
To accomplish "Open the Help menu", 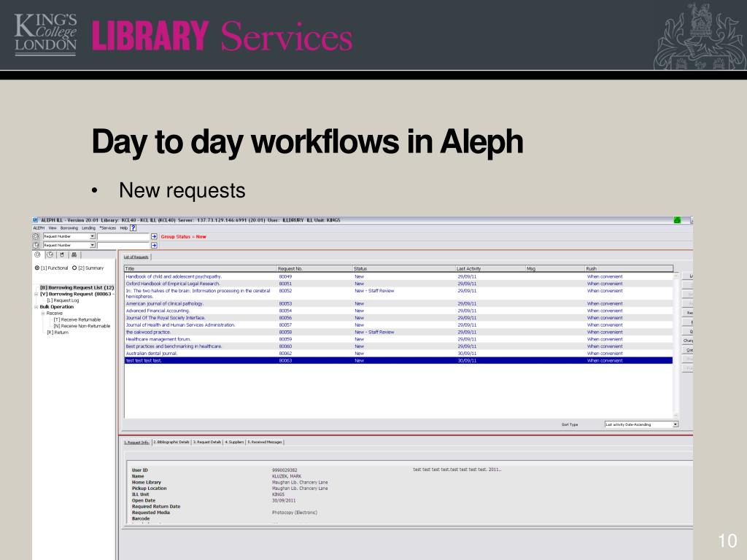I will 123,228.
